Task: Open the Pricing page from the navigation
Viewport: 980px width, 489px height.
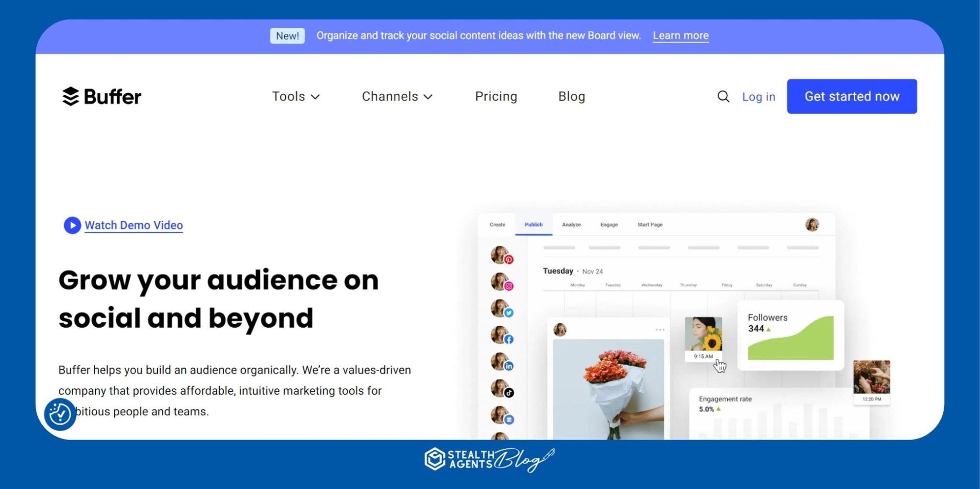Action: pos(496,96)
